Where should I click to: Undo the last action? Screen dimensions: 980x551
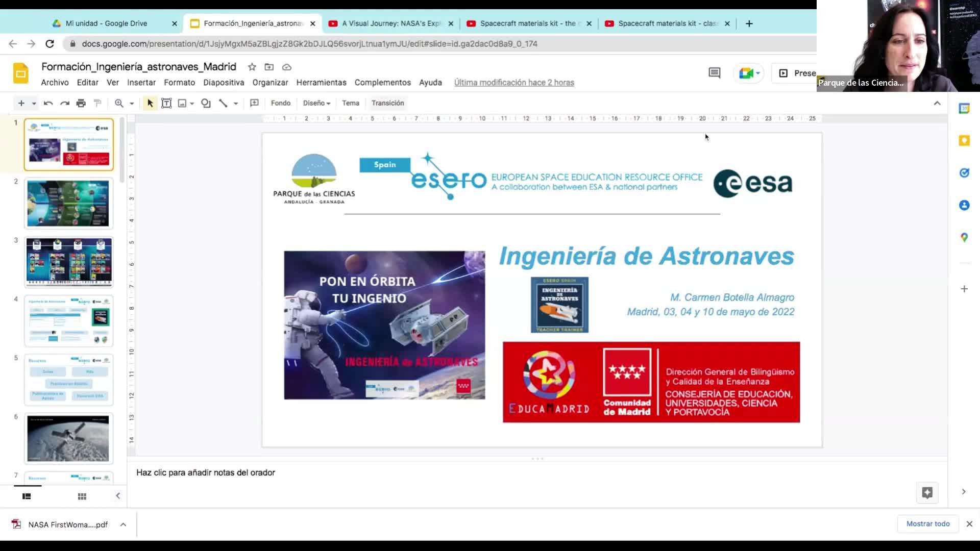(48, 103)
